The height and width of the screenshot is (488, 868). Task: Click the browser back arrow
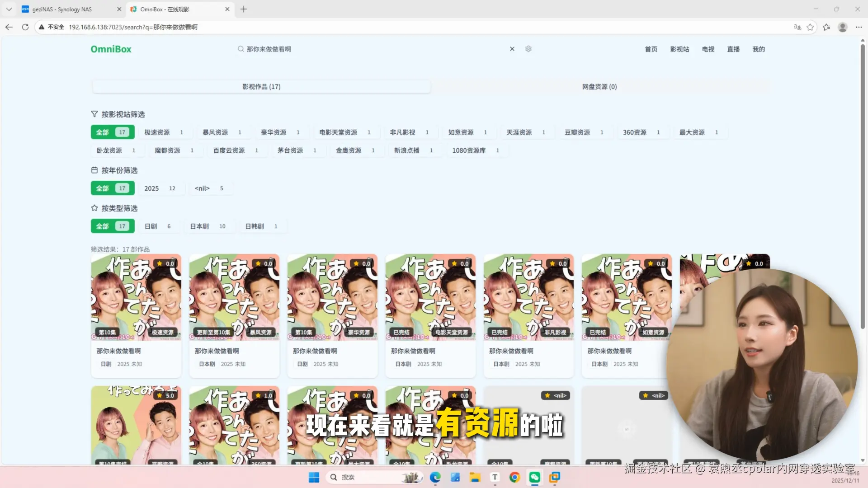9,27
